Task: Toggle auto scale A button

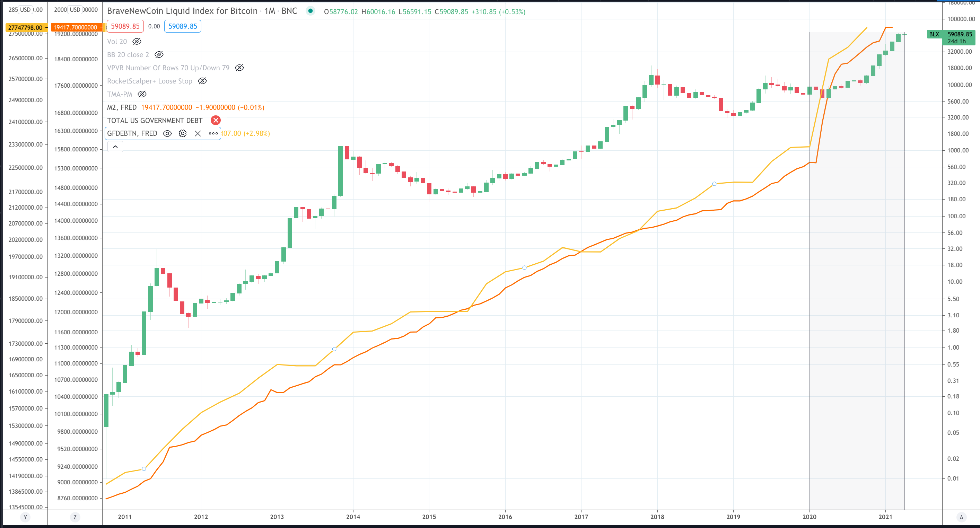Action: point(961,517)
